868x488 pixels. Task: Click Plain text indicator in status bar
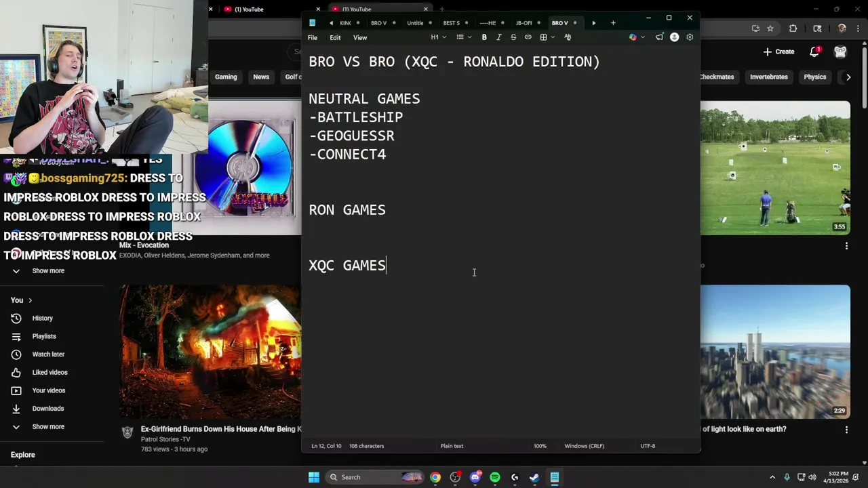pyautogui.click(x=452, y=446)
